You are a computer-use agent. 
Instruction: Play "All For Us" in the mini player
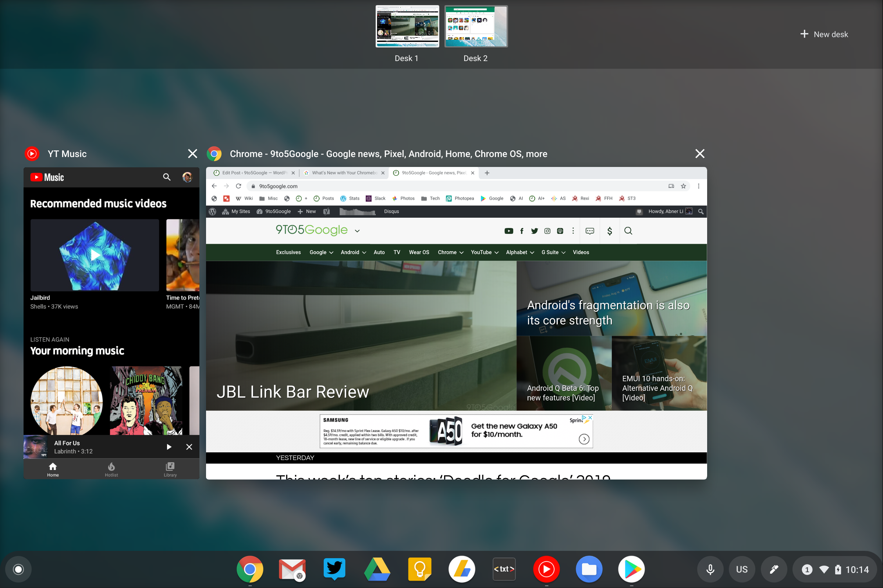(169, 447)
